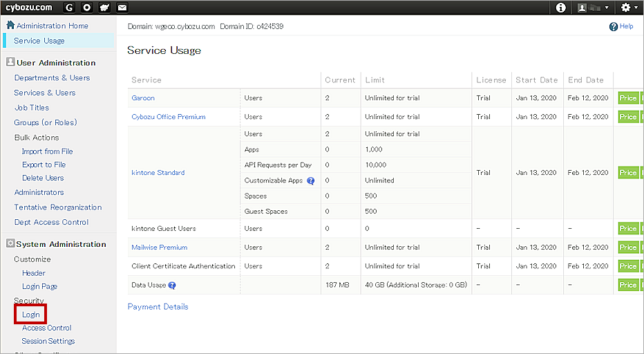Image resolution: width=644 pixels, height=354 pixels.
Task: Click the 'Domain ID: c424539' text
Action: pyautogui.click(x=252, y=26)
